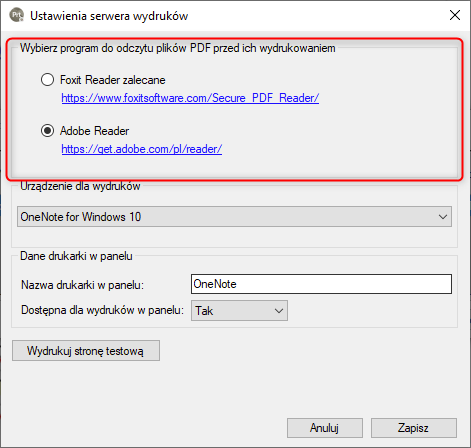The image size is (471, 448).
Task: Open the Dostępna dla wydruków Tak dropdown
Action: (239, 311)
